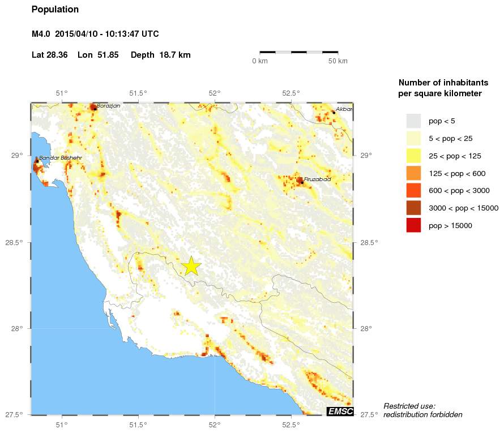Pick the bright yellow 25 < pop < 125 swatch
This screenshot has height=433, width=504.
click(x=413, y=156)
